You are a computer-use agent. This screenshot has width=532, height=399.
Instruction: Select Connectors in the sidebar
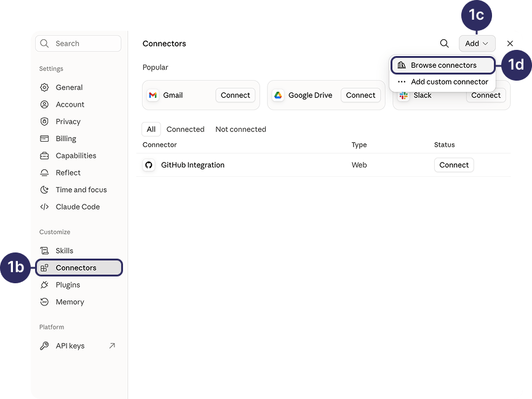(x=79, y=268)
